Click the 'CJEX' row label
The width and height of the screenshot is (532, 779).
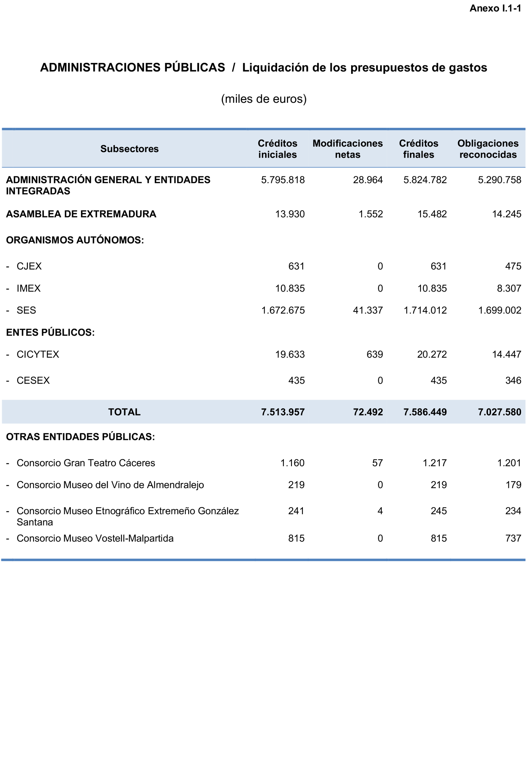[x=29, y=267]
